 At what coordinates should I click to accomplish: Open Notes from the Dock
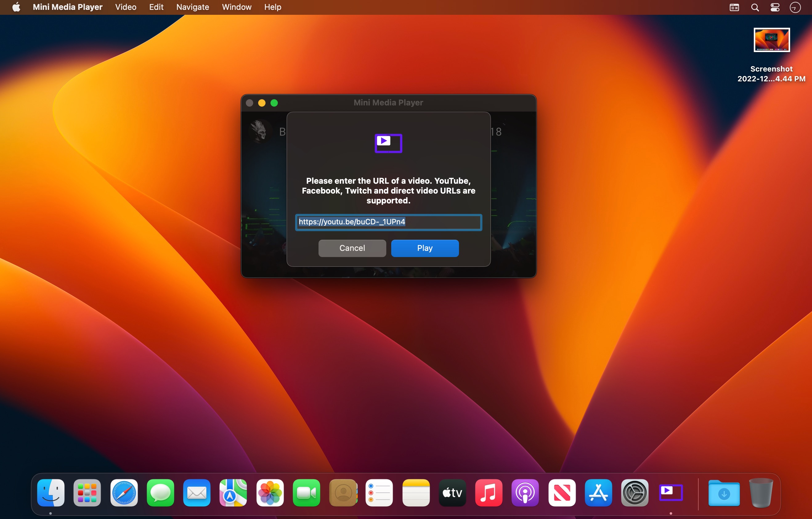pyautogui.click(x=416, y=492)
